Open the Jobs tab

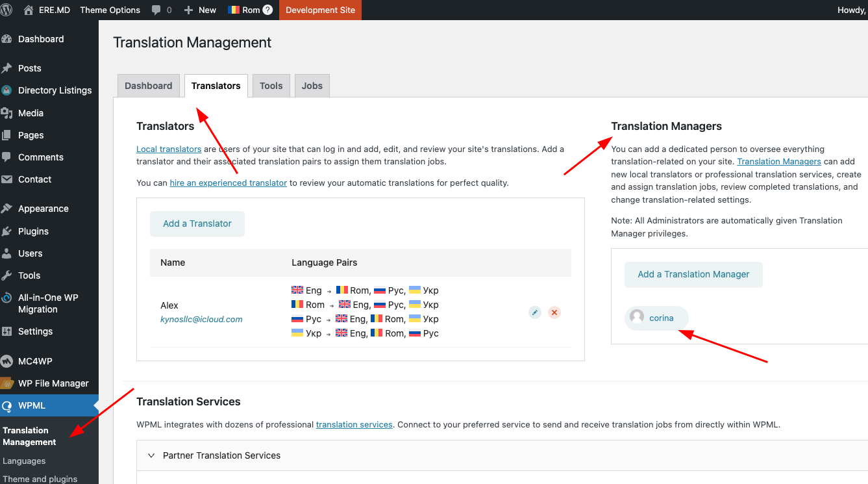[x=312, y=86]
